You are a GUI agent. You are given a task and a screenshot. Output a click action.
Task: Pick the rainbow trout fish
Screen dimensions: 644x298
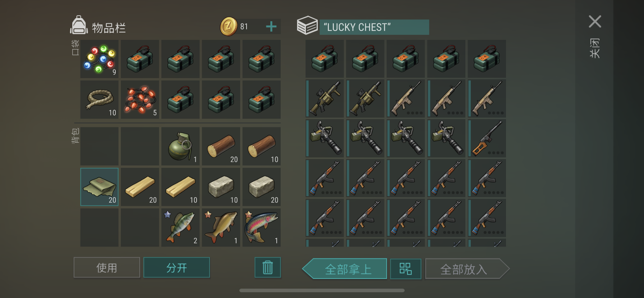pyautogui.click(x=262, y=227)
